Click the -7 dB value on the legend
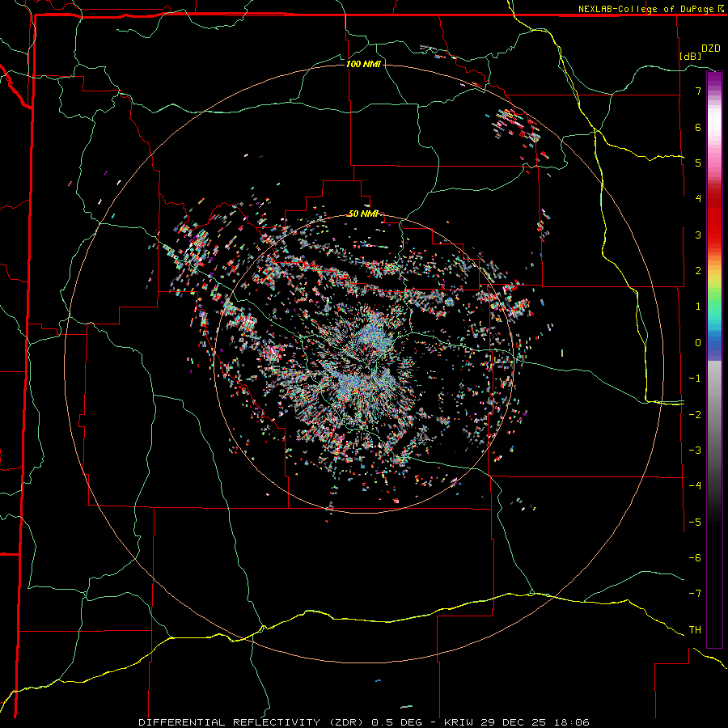728x728 pixels. tap(695, 594)
